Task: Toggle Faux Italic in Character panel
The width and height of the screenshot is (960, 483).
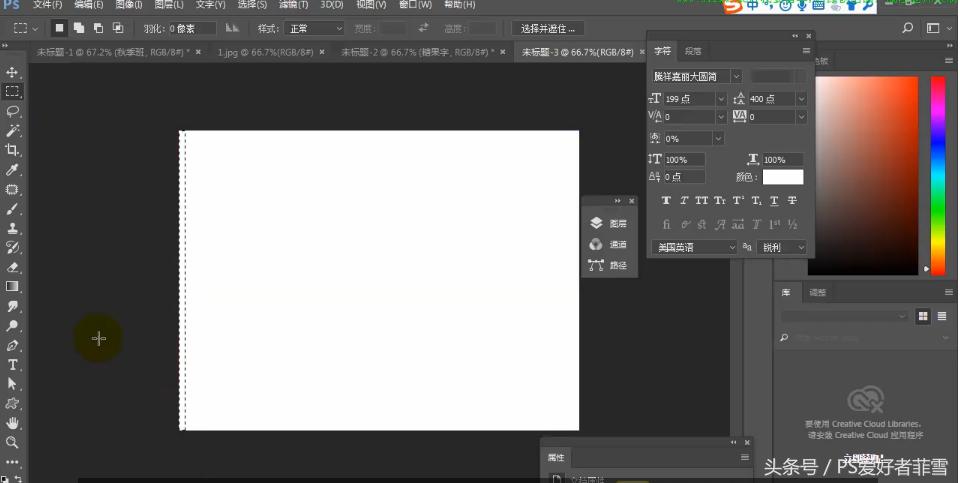Action: (684, 201)
